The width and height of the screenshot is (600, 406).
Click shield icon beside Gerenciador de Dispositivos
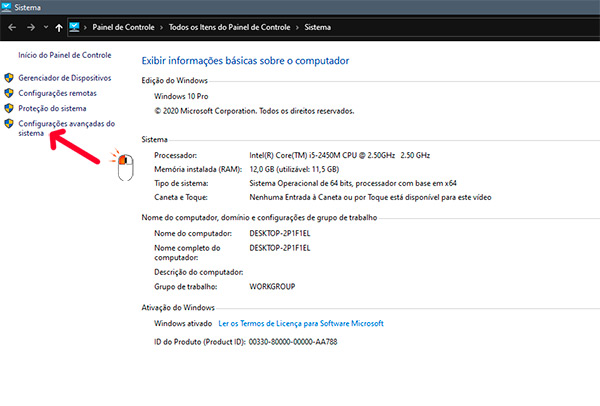click(9, 78)
